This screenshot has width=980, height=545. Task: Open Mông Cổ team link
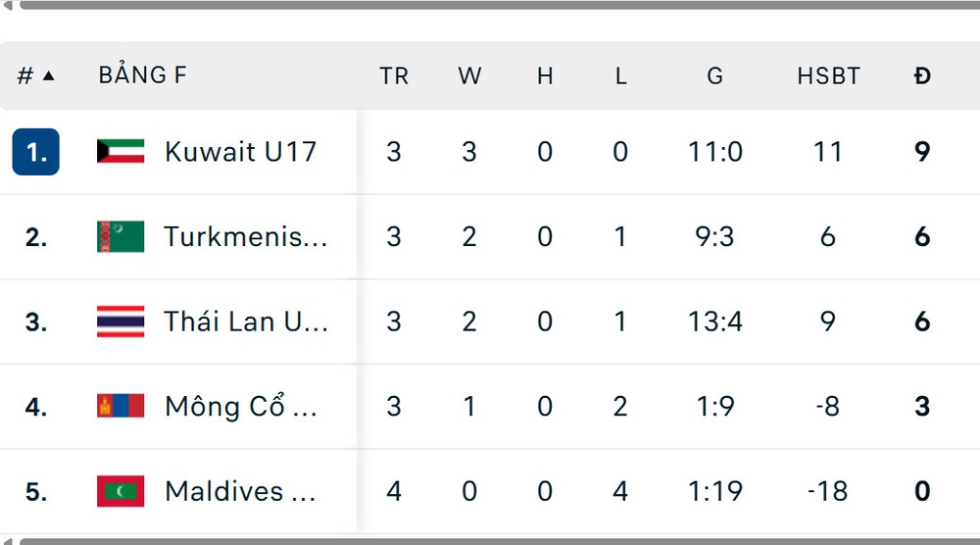240,406
